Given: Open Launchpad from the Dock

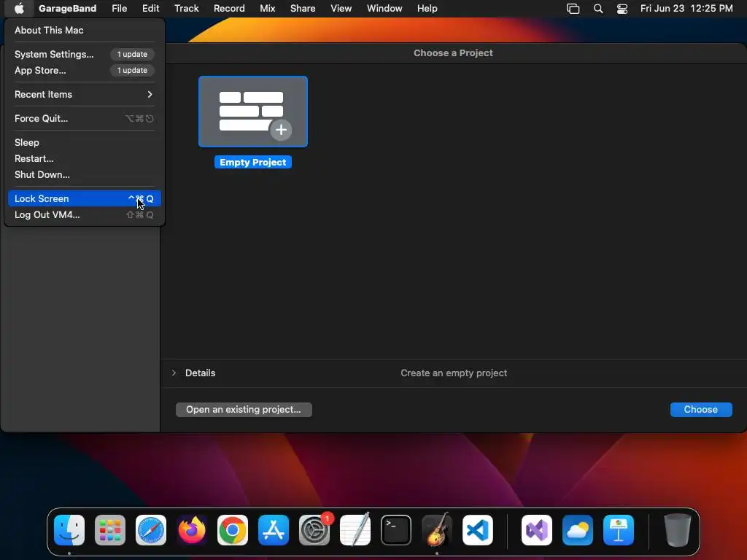Looking at the screenshot, I should (110, 530).
